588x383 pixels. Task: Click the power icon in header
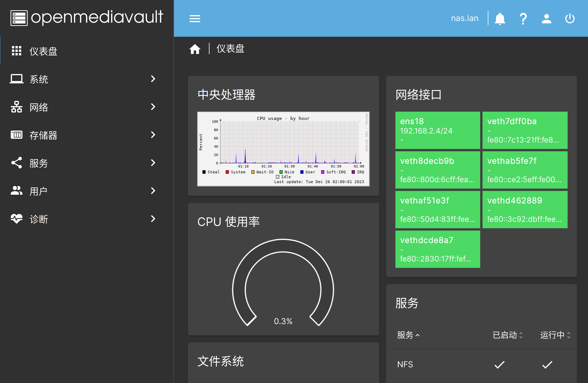pyautogui.click(x=570, y=19)
